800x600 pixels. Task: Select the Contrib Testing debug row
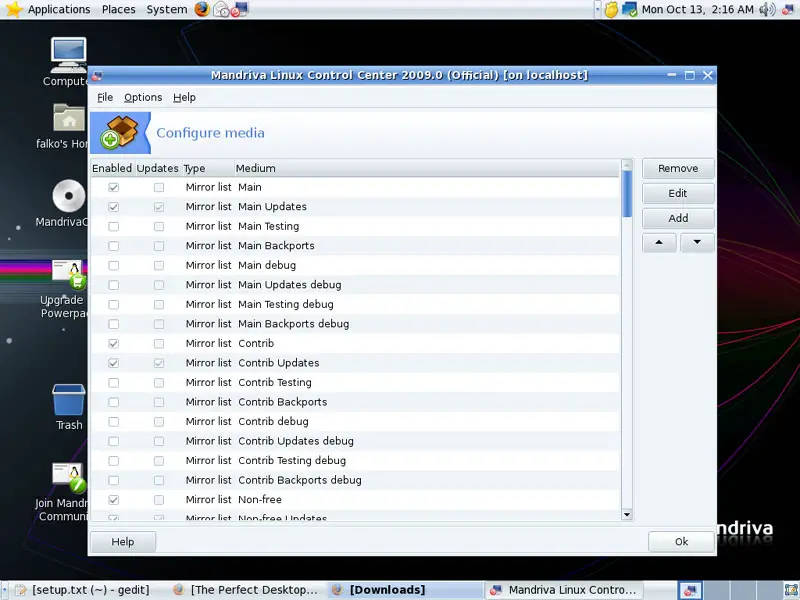point(356,461)
